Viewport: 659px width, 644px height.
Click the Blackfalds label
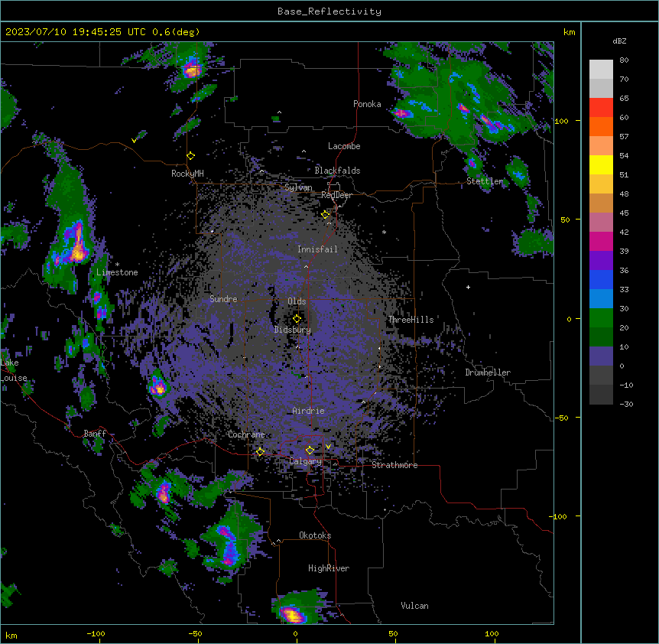point(337,171)
